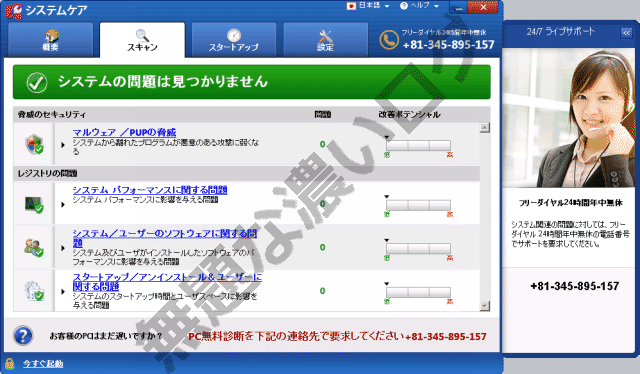Click the phone icon beside toll-free number
This screenshot has width=640, height=374.
coord(389,40)
